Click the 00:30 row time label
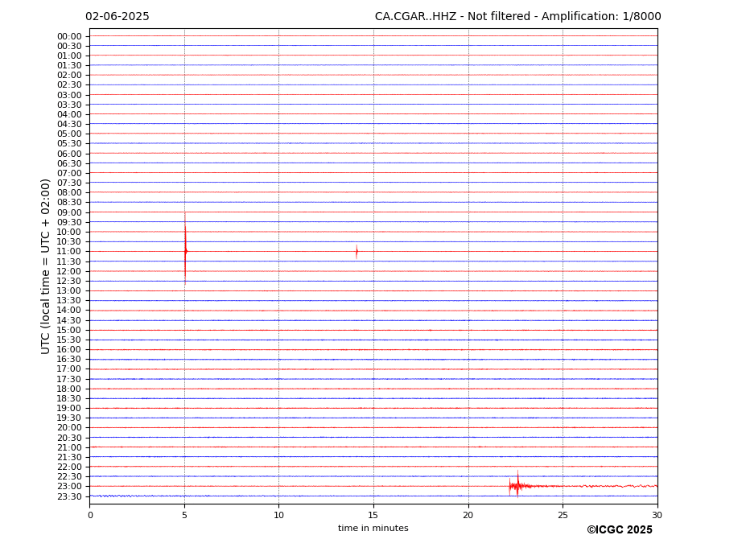This screenshot has width=746, height=560. pos(69,46)
